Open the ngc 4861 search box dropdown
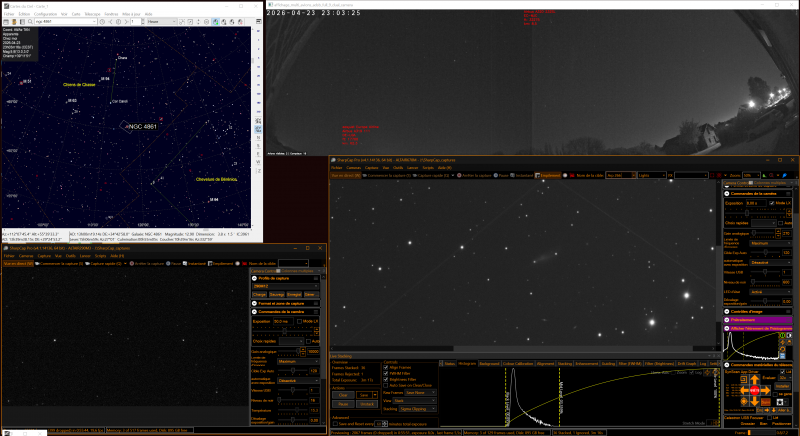The height and width of the screenshot is (436, 800). (94, 21)
